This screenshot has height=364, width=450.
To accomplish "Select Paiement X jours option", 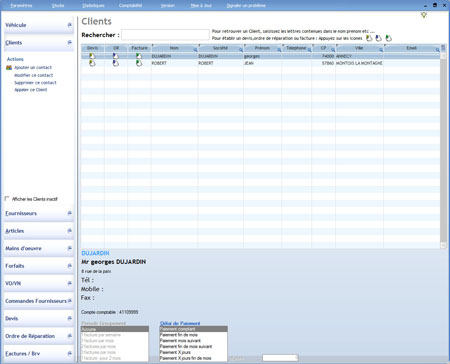I will tap(193, 352).
